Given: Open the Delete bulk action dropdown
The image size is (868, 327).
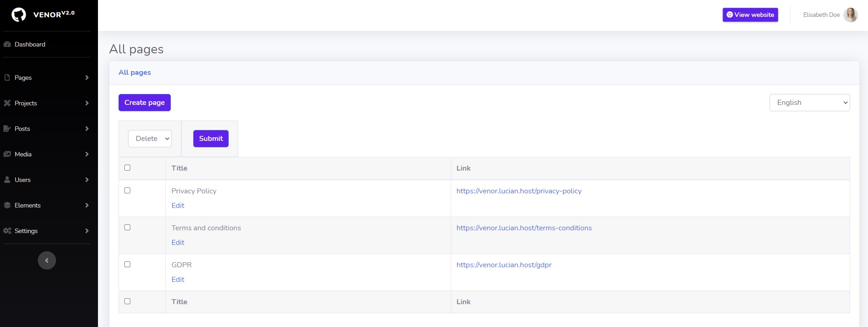Looking at the screenshot, I should pyautogui.click(x=150, y=139).
